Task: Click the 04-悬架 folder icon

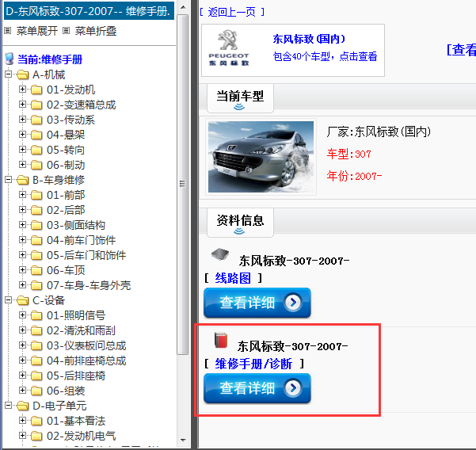Action: coord(36,135)
